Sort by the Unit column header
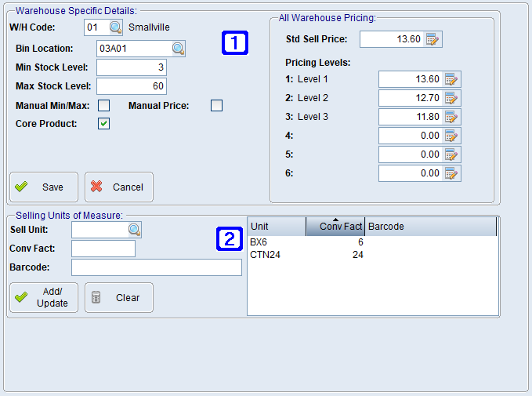 click(277, 227)
